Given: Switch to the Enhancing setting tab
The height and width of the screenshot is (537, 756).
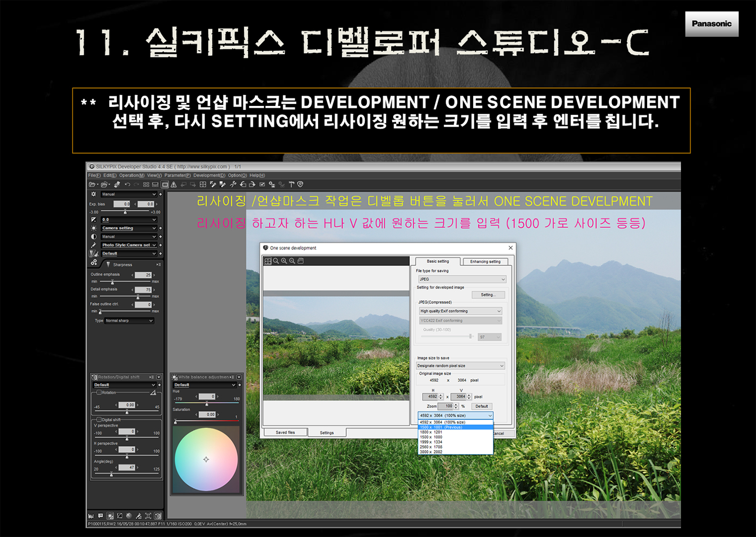Looking at the screenshot, I should coord(485,262).
